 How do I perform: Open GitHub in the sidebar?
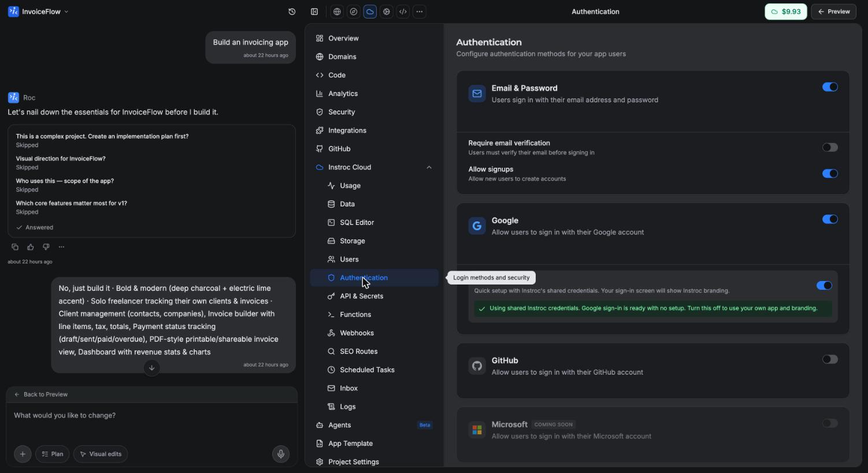coord(374,149)
